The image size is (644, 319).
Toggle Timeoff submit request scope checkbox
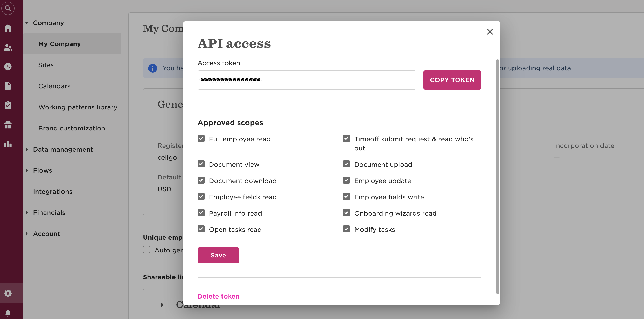pos(346,138)
